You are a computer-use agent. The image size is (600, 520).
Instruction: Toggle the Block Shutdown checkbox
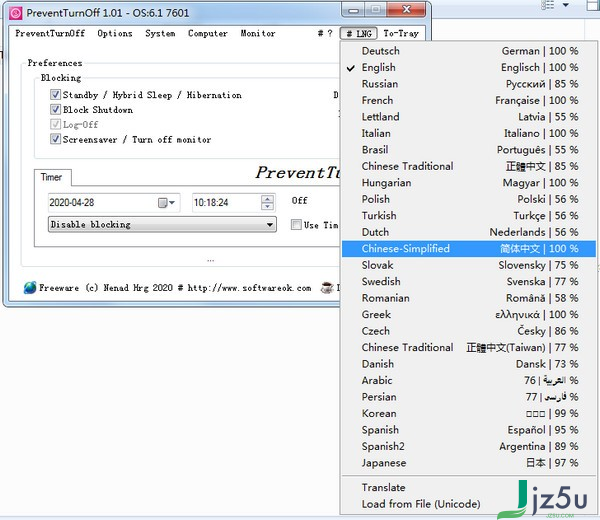coord(55,109)
